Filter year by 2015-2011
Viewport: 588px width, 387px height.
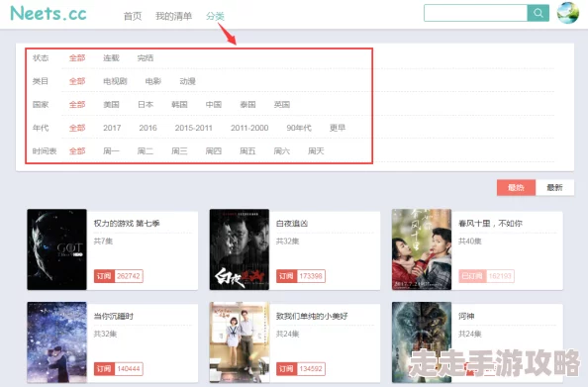pyautogui.click(x=193, y=128)
